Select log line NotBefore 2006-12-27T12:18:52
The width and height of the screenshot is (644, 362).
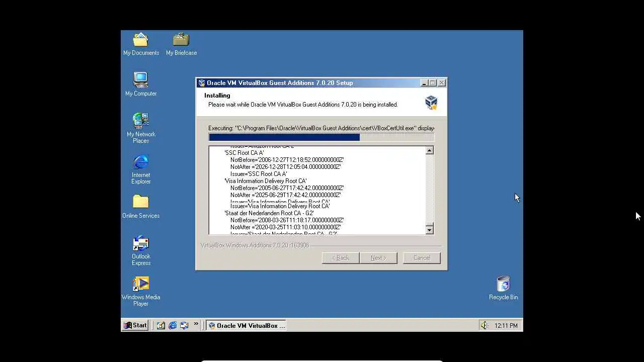pos(287,160)
